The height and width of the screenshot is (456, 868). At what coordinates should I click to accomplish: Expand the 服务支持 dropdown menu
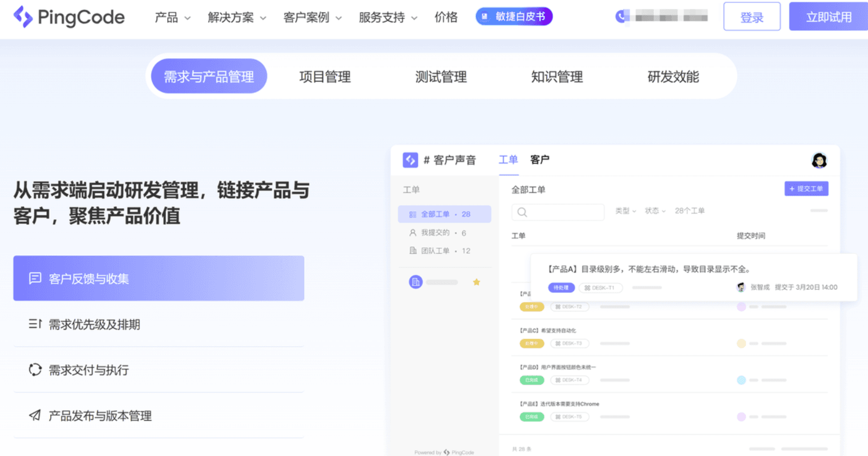(388, 18)
